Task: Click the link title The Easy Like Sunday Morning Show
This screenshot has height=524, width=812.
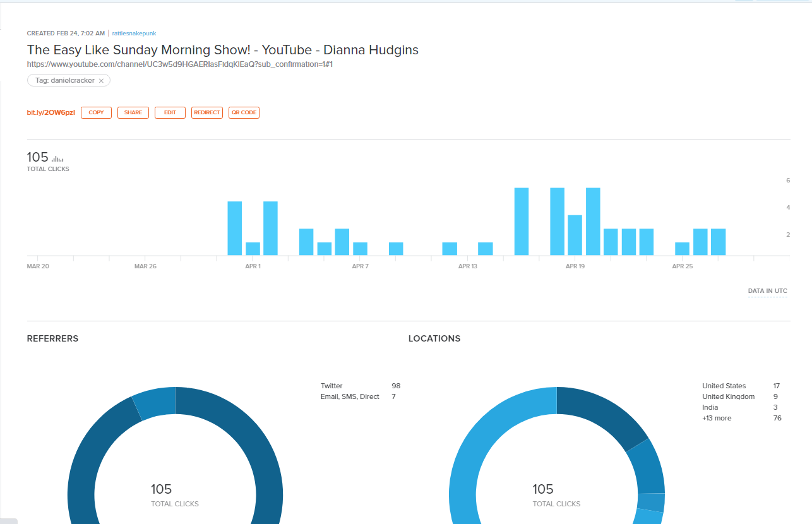Action: (x=222, y=50)
